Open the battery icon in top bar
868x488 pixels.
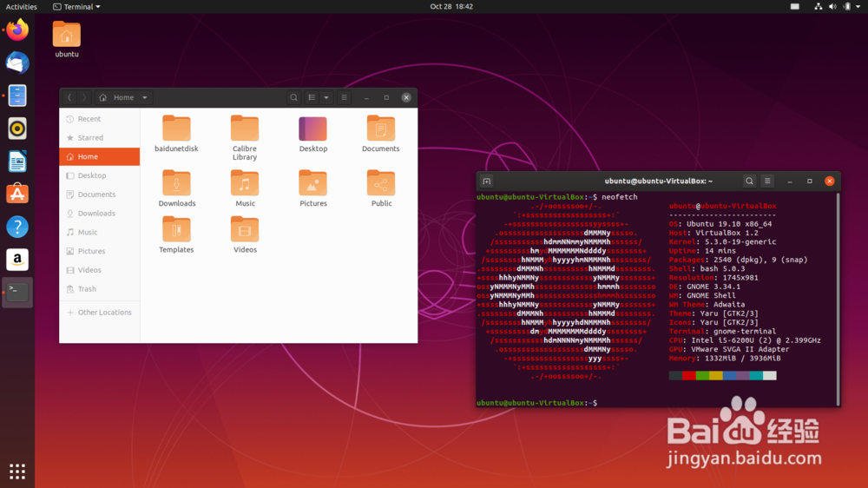(x=847, y=7)
